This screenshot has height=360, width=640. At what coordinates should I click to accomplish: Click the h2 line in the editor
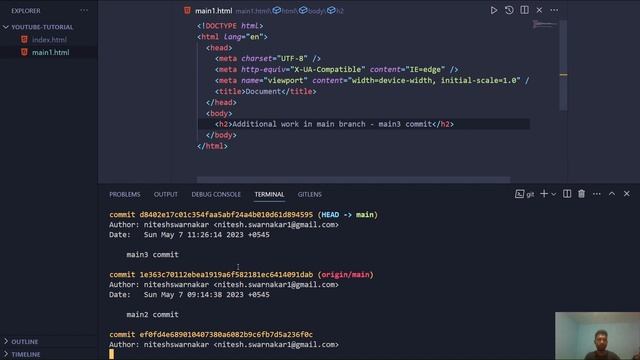click(334, 124)
